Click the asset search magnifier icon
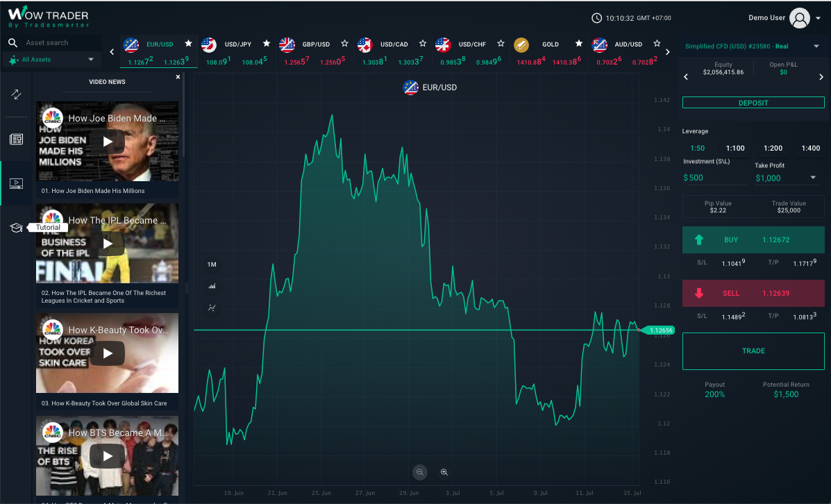 (x=12, y=42)
